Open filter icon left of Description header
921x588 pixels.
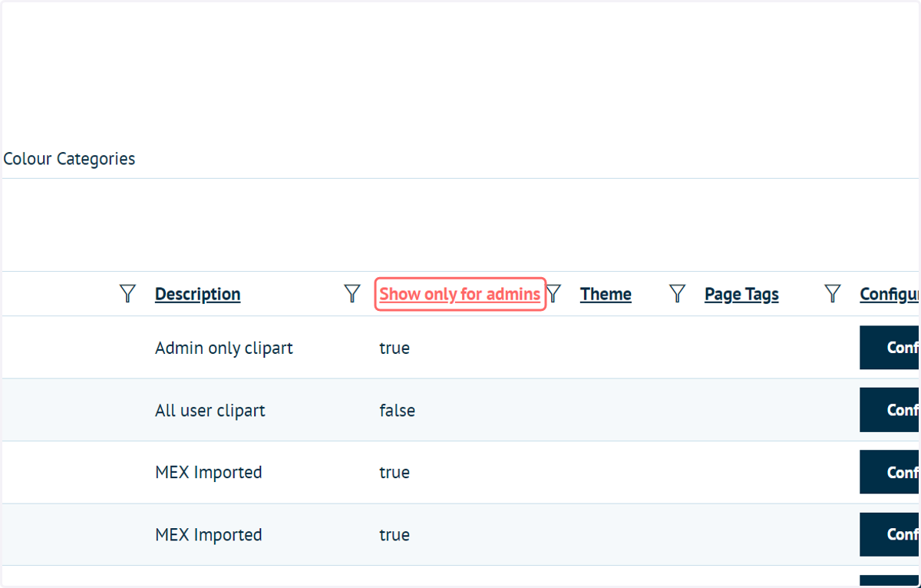128,293
